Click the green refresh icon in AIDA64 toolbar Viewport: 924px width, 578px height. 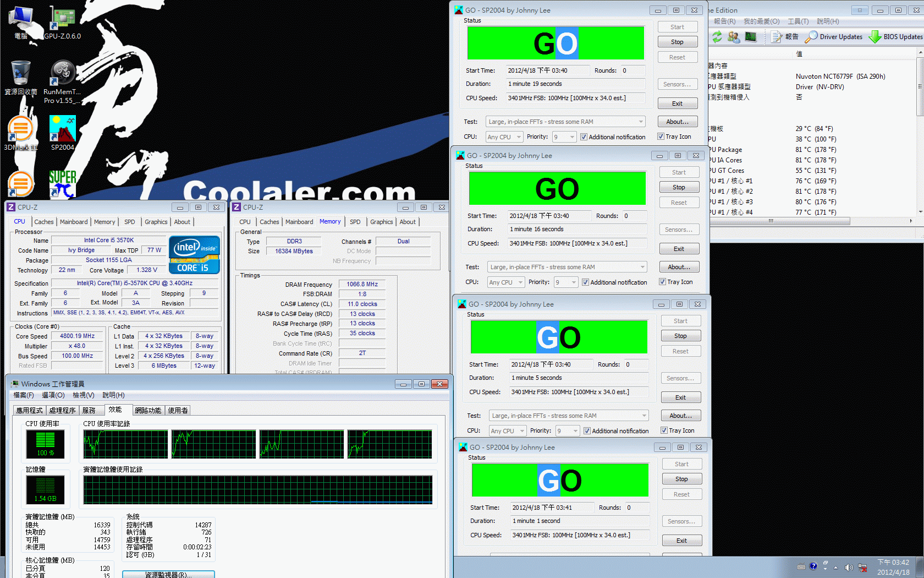pos(717,37)
